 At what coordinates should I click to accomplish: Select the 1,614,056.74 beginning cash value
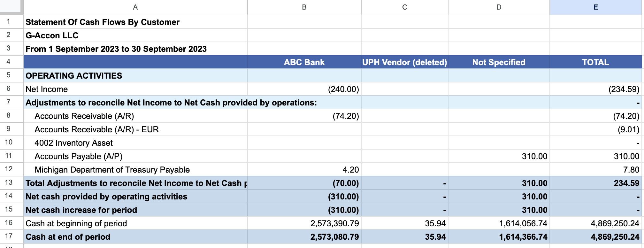(499, 223)
